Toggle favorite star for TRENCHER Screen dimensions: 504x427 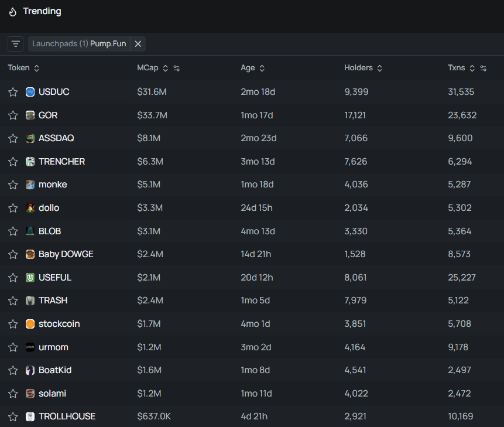13,162
